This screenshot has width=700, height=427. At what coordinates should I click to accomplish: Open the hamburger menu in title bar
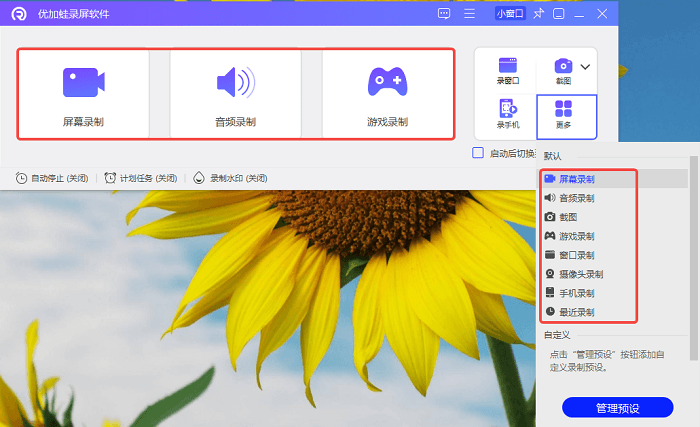(x=470, y=14)
